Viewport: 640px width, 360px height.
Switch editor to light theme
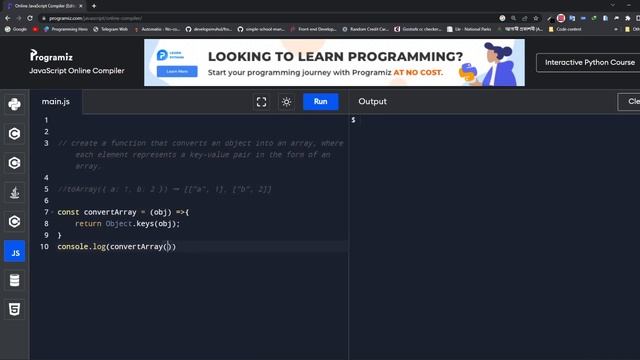(286, 102)
